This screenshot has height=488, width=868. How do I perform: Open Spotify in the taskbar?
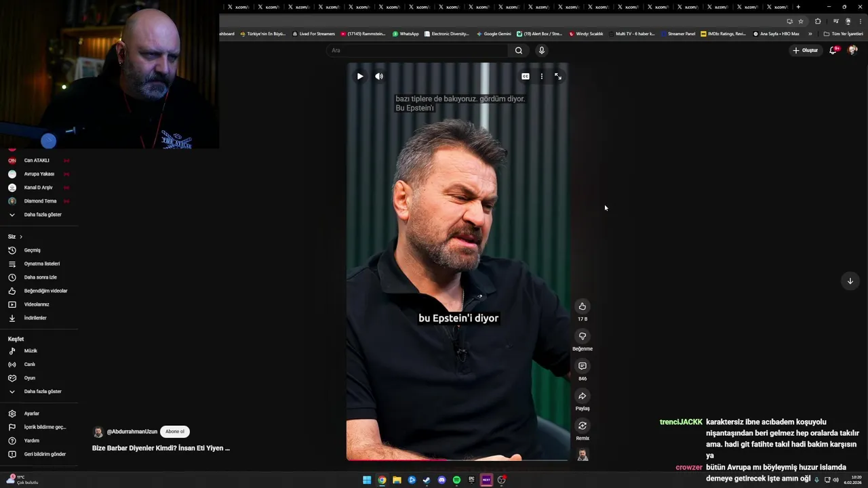[x=456, y=480]
